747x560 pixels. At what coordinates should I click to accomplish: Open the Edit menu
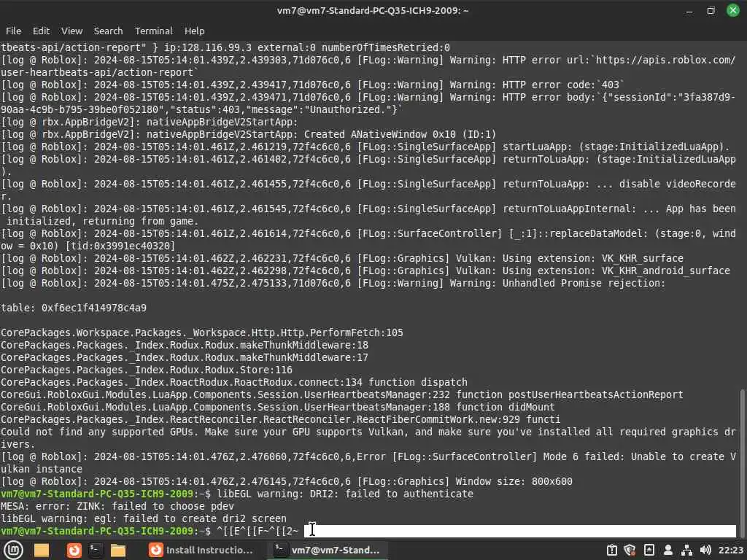click(41, 31)
